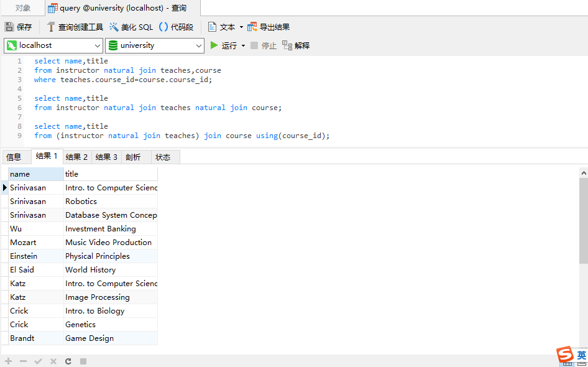Open the code snippet (代码段) panel

[177, 27]
